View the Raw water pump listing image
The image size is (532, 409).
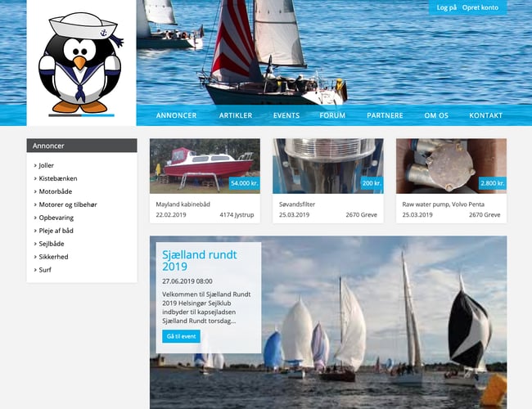click(451, 166)
